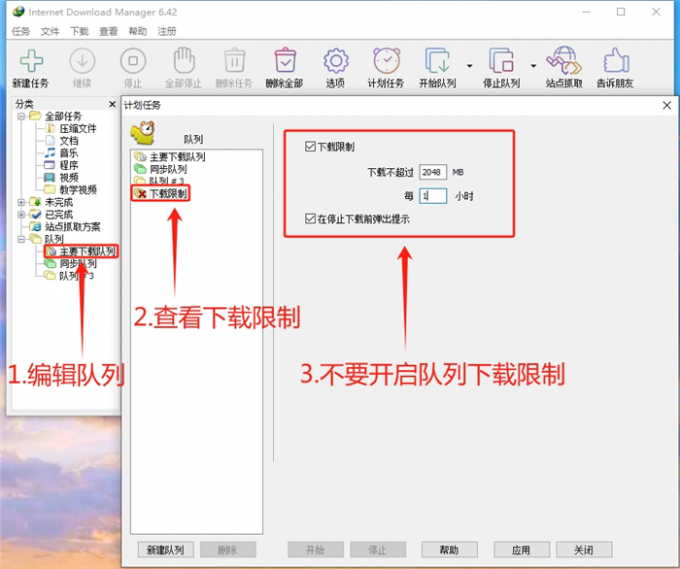Image resolution: width=680 pixels, height=569 pixels.
Task: Select 主要下载队列 in scheduler queue list
Action: pos(177,157)
